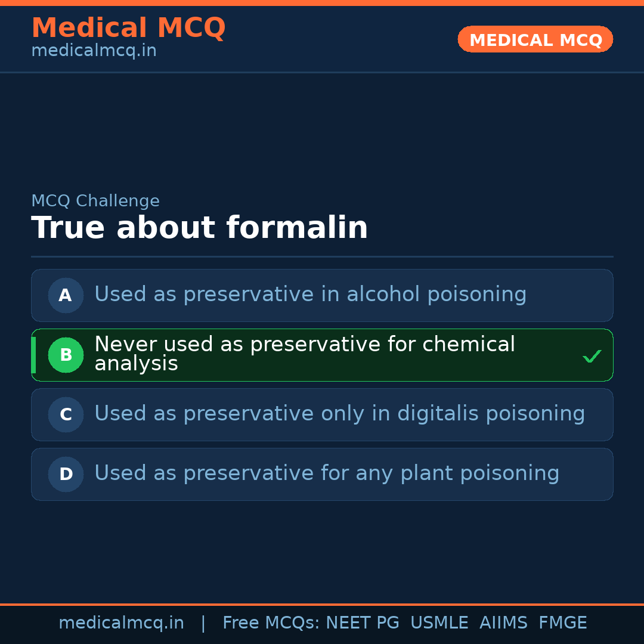Viewport: 644px width, 644px height.
Task: Choose 'Used as preservative only in digitalis poisoning'
Action: point(339,414)
